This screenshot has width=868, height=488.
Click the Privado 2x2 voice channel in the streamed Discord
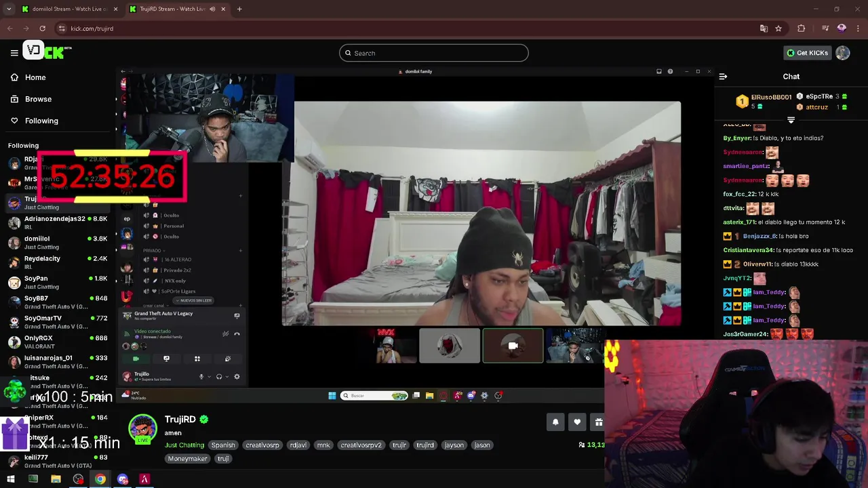(x=177, y=270)
